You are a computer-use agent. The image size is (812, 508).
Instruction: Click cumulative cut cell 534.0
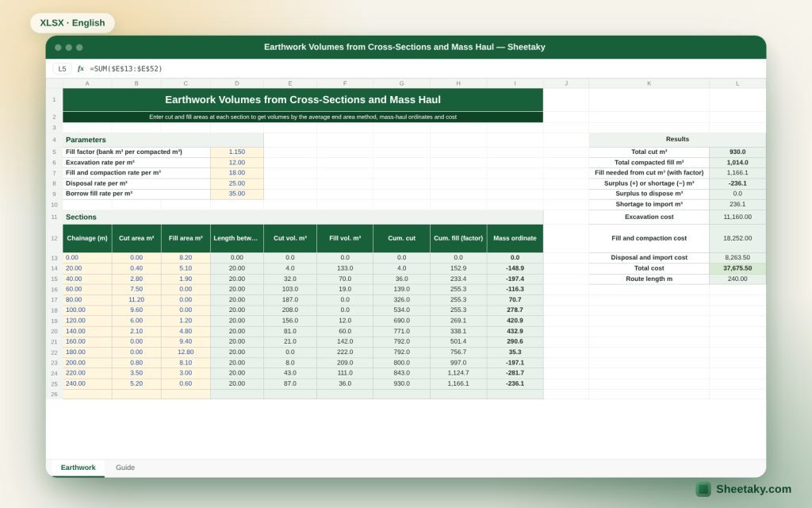point(401,310)
